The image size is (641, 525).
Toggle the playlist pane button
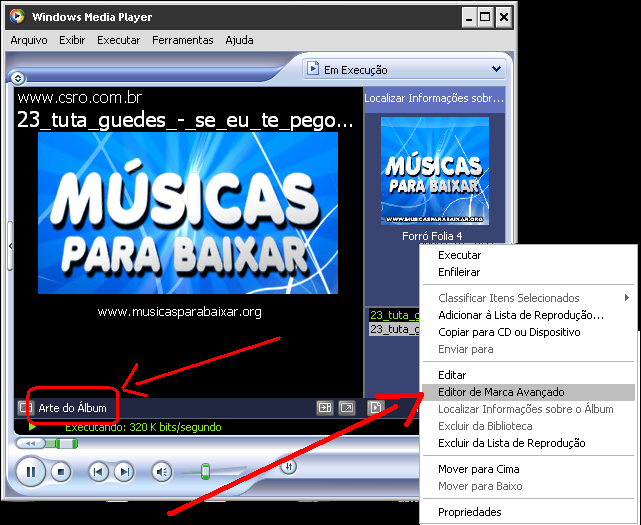375,408
